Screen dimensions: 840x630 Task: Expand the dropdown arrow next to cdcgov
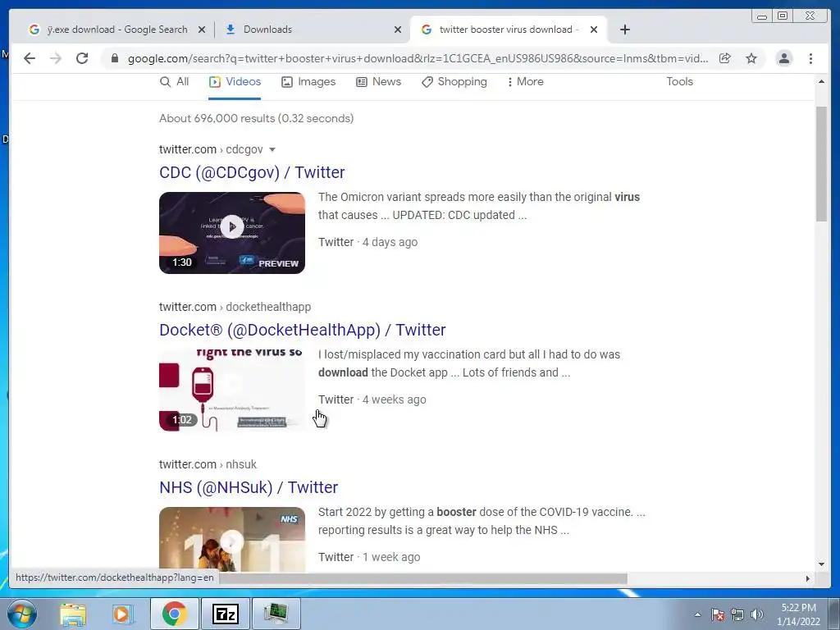272,150
